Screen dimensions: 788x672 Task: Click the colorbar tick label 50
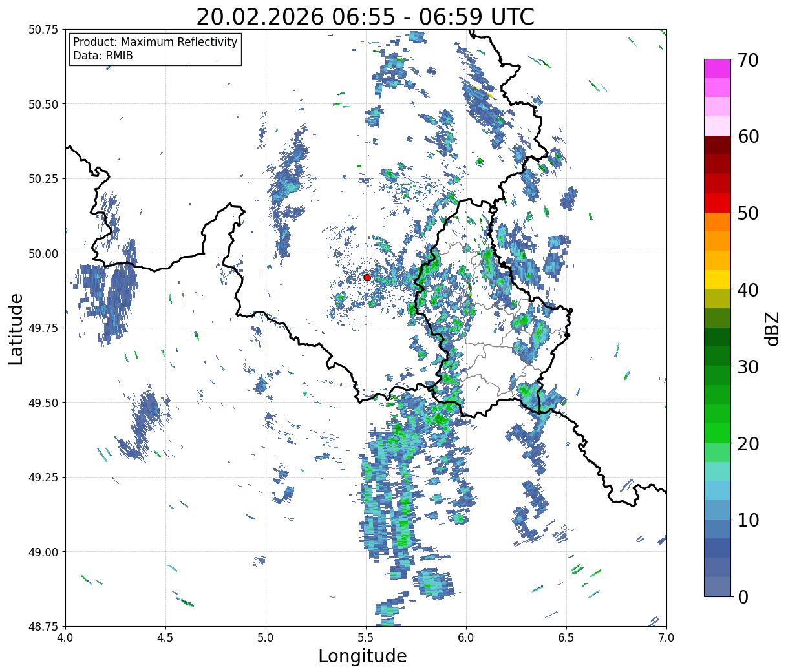pyautogui.click(x=748, y=213)
